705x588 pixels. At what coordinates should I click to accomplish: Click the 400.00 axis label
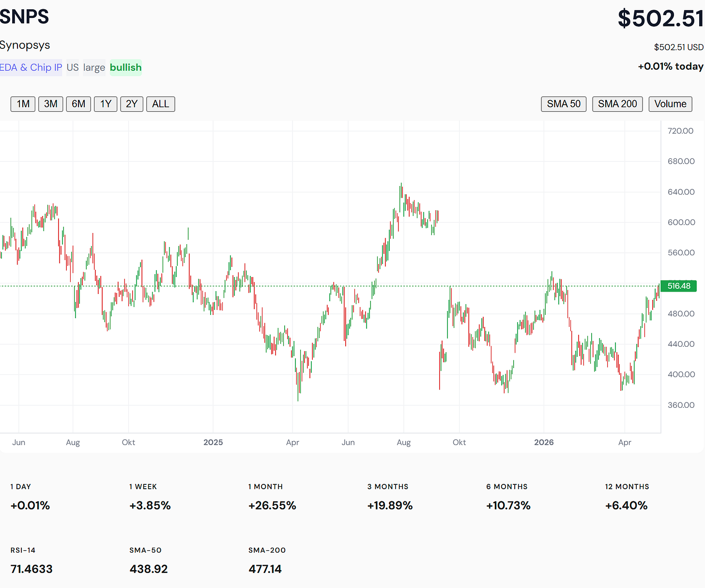681,374
